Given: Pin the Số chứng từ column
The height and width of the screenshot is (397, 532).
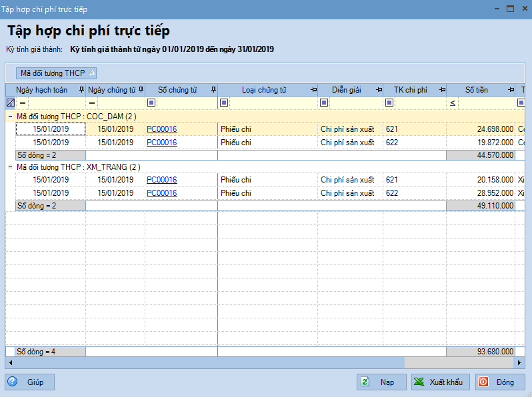Looking at the screenshot, I should click(213, 90).
